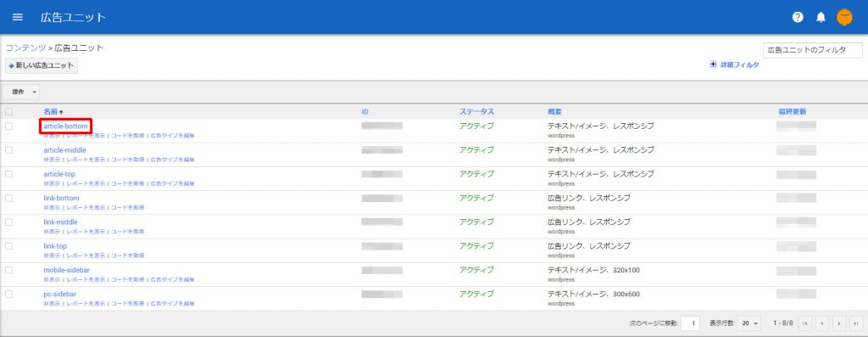Sort by the 最終更新 column header
This screenshot has height=337, width=868.
tap(792, 112)
